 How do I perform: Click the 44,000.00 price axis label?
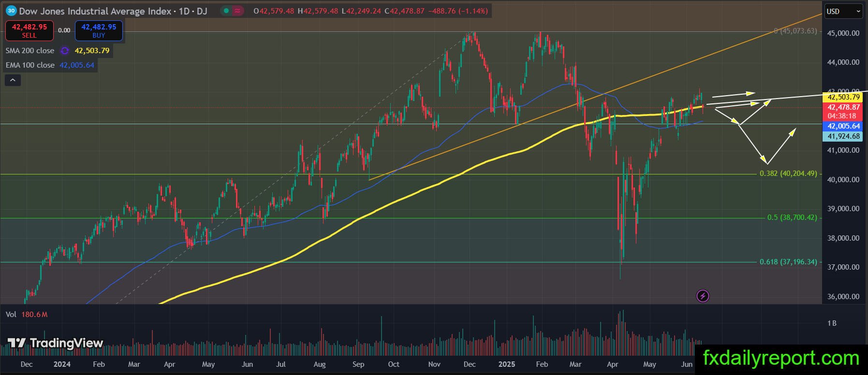843,62
